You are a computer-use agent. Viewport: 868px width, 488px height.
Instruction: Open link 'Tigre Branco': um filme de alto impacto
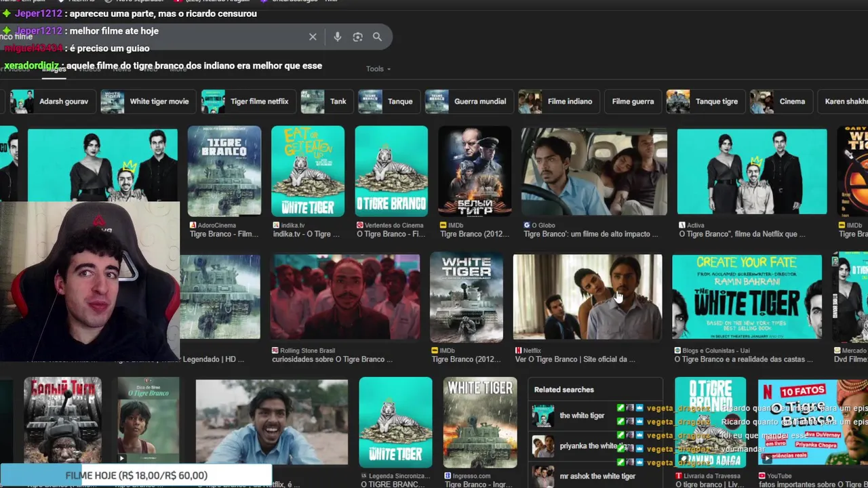(x=591, y=235)
